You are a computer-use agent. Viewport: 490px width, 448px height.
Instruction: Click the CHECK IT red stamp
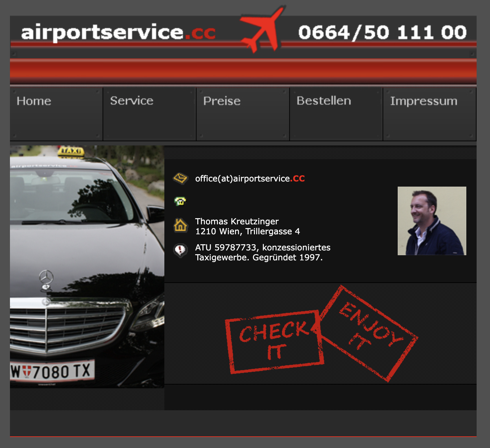point(274,342)
